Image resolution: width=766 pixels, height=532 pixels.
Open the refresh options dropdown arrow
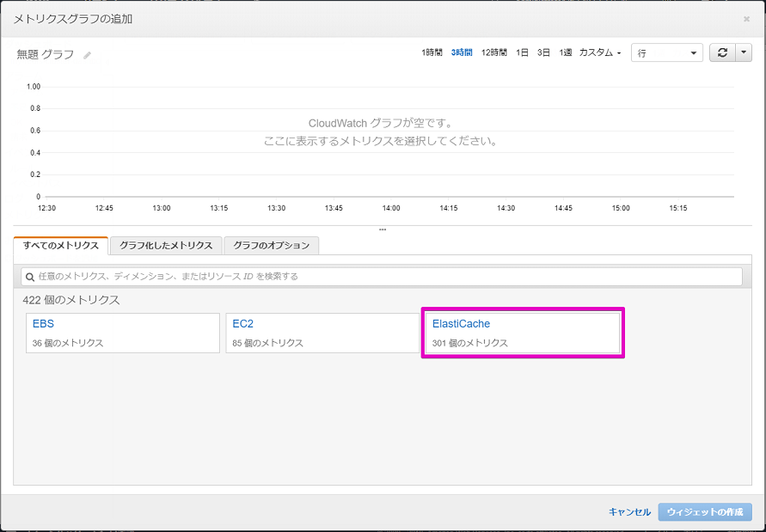(x=744, y=52)
